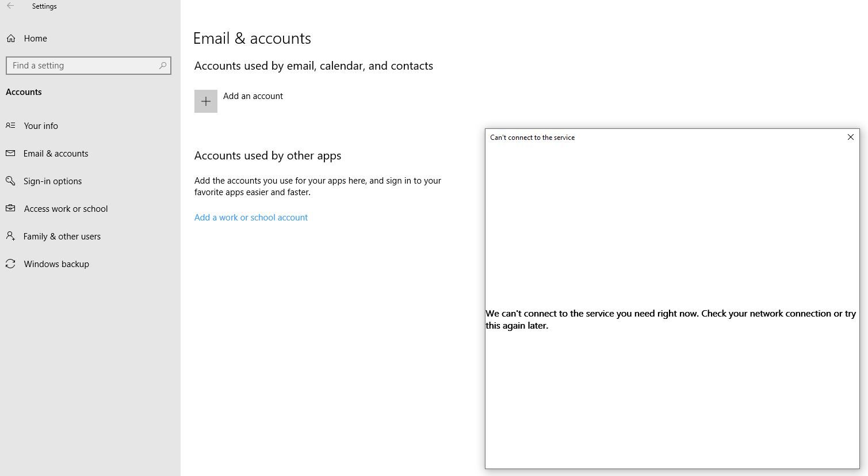This screenshot has width=868, height=476.
Task: Click the Email & accounts envelope icon
Action: (x=10, y=153)
